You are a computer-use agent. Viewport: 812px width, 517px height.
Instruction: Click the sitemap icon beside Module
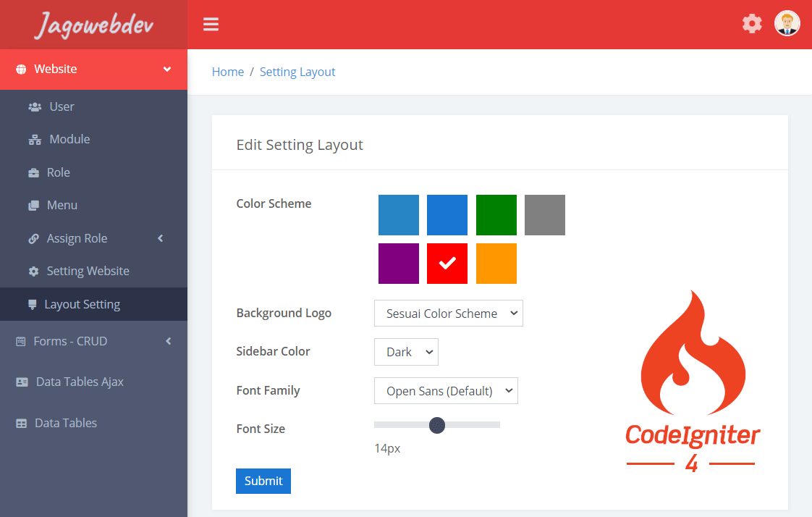35,140
